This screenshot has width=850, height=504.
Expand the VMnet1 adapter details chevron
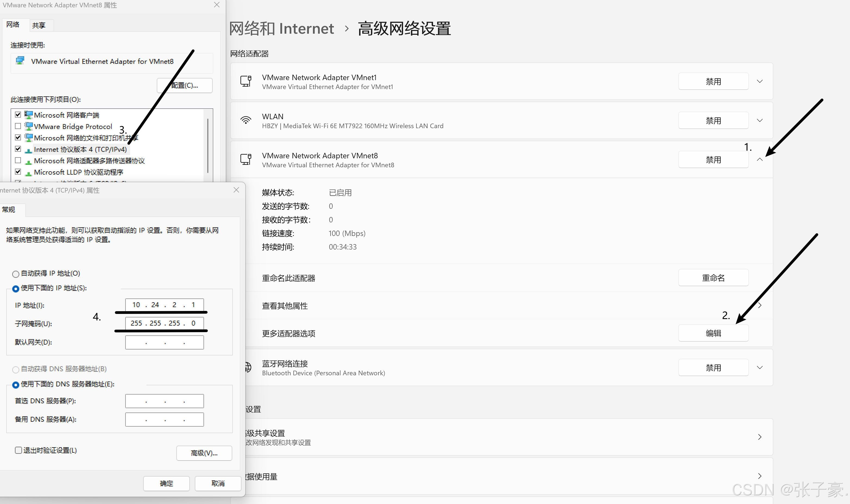760,81
